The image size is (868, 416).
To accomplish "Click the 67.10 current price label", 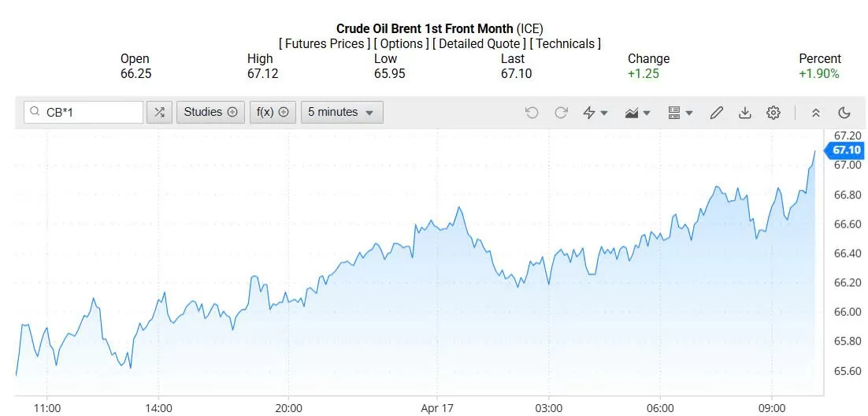I will click(x=846, y=150).
